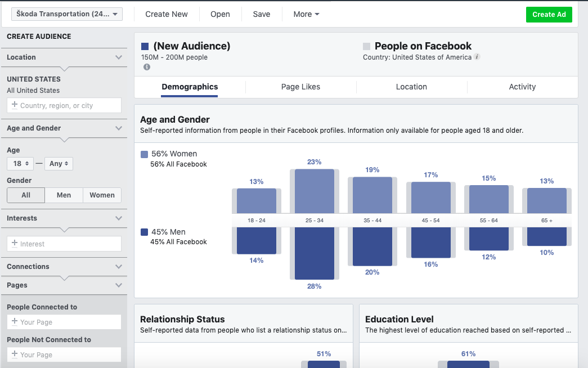This screenshot has height=368, width=588.
Task: Click Save in top bar
Action: coord(262,14)
